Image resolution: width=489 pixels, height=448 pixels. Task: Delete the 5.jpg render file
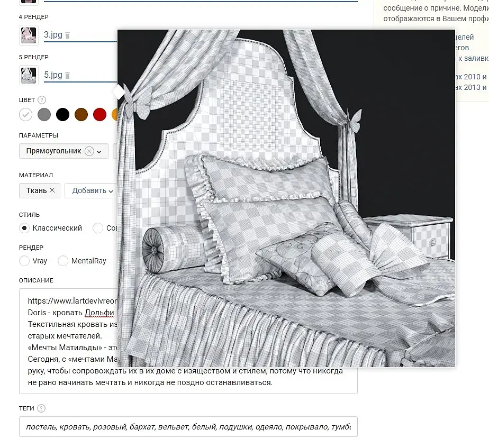(x=68, y=75)
